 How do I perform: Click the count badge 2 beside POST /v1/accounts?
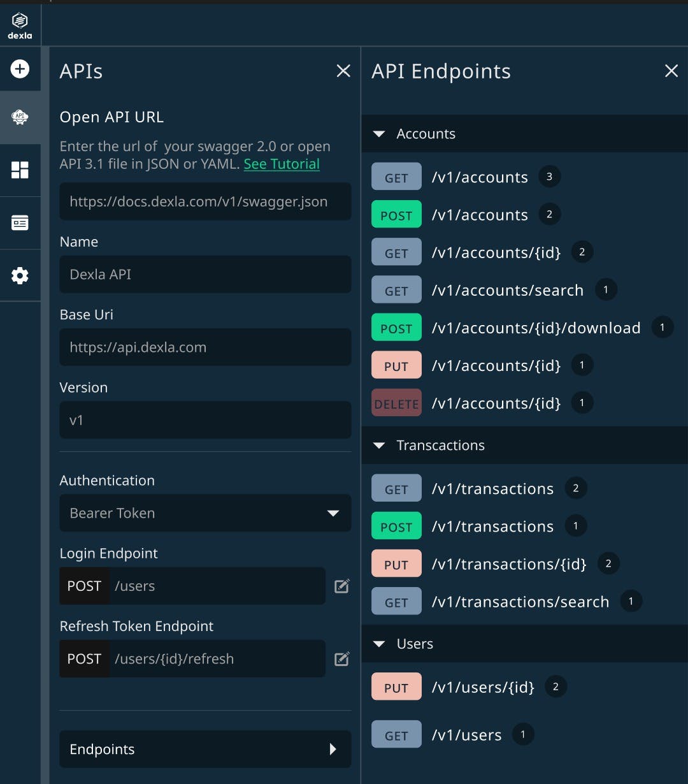click(549, 214)
